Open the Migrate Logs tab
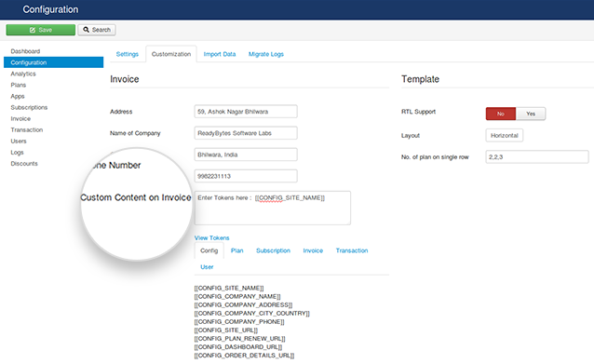This screenshot has height=364, width=594. [x=266, y=54]
